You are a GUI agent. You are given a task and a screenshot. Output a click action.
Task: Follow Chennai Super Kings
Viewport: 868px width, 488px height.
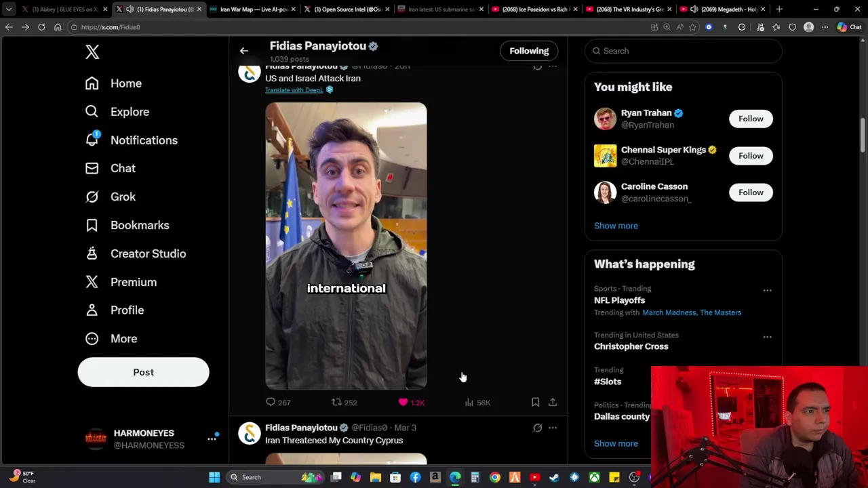tap(751, 156)
